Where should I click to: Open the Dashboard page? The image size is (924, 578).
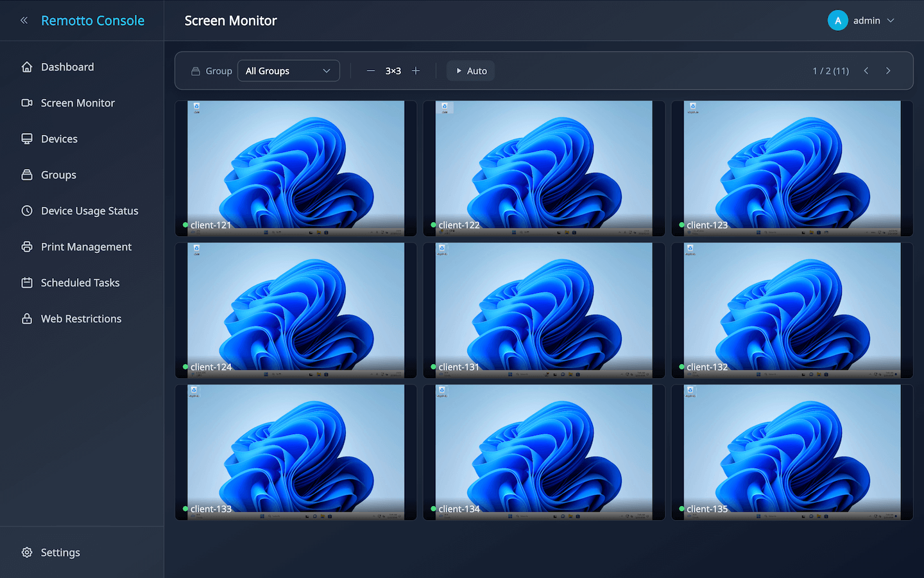[67, 67]
